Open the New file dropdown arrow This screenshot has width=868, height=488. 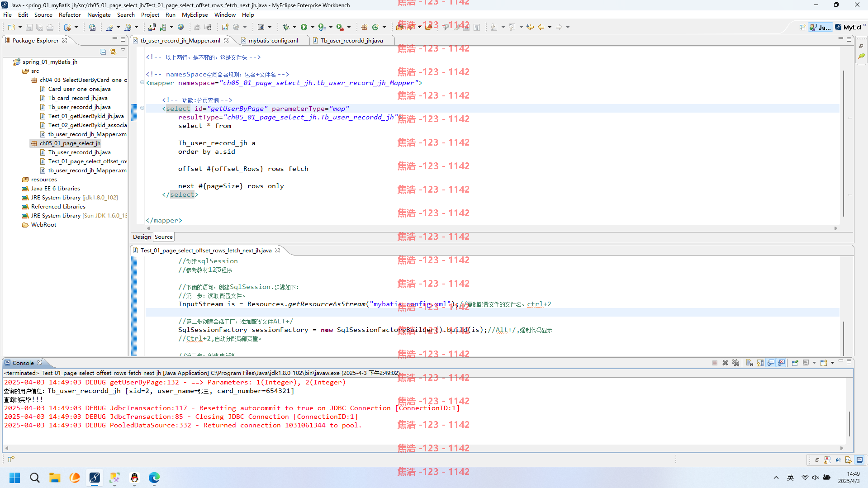20,27
